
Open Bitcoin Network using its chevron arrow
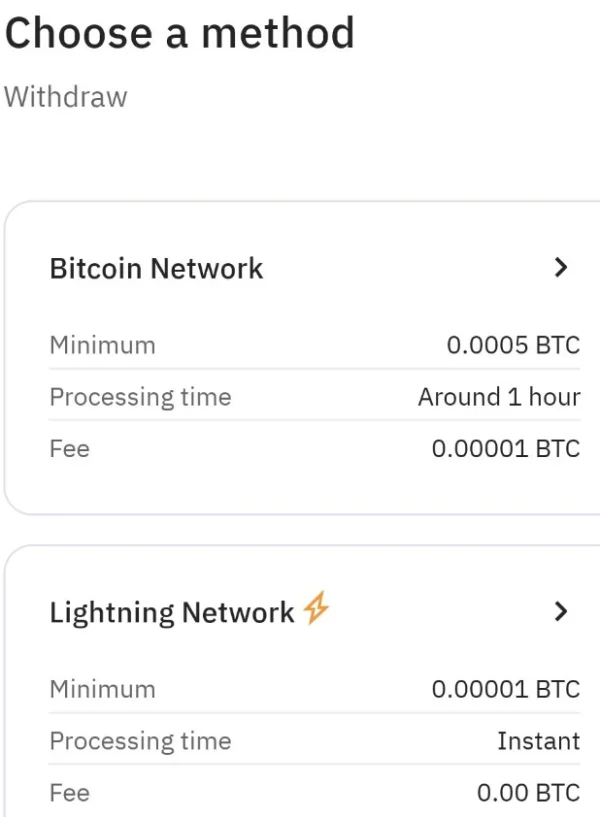561,268
